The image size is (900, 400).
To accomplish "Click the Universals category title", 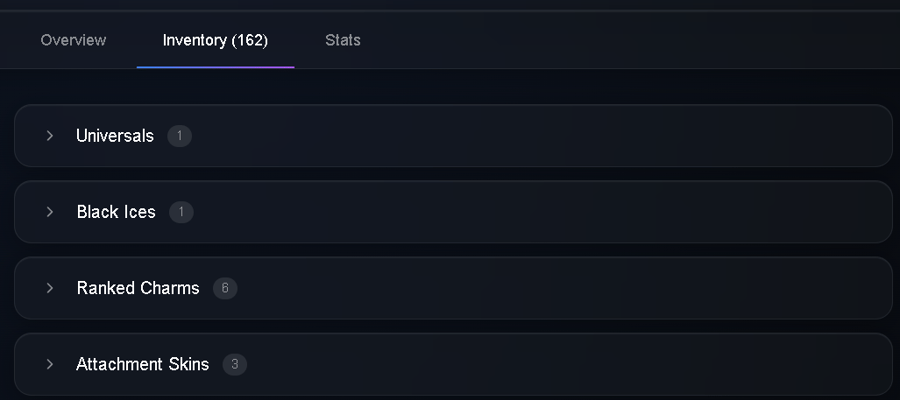I will click(115, 136).
